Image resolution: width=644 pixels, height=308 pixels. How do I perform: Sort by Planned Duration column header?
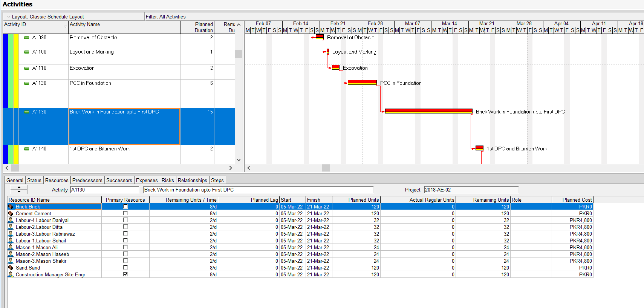(x=197, y=27)
